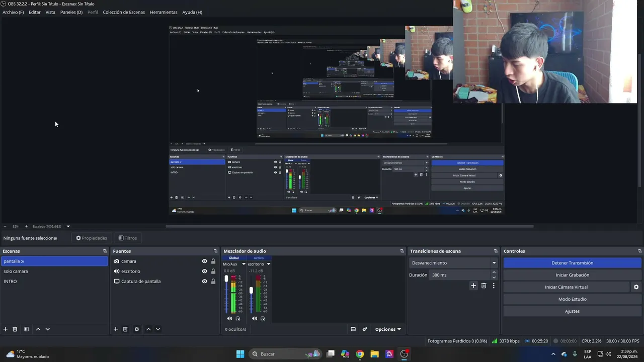The width and height of the screenshot is (644, 362).
Task: Open the Filtros button
Action: pos(128,238)
